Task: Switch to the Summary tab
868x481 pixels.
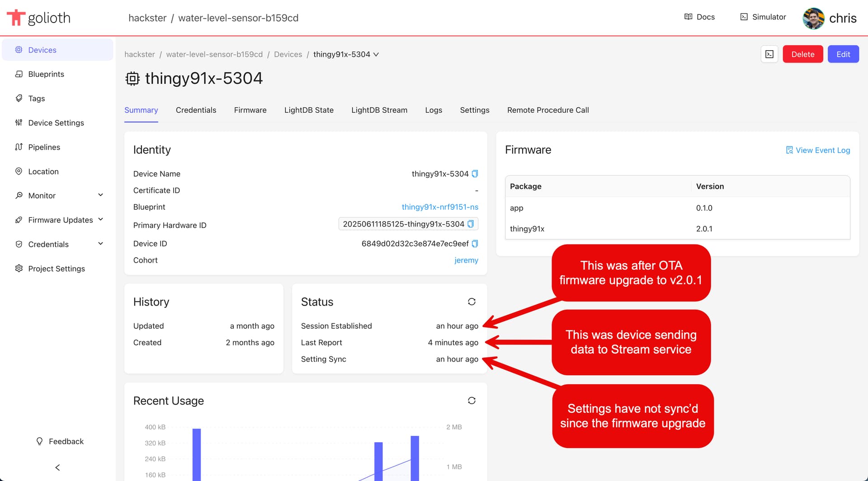Action: pos(141,110)
